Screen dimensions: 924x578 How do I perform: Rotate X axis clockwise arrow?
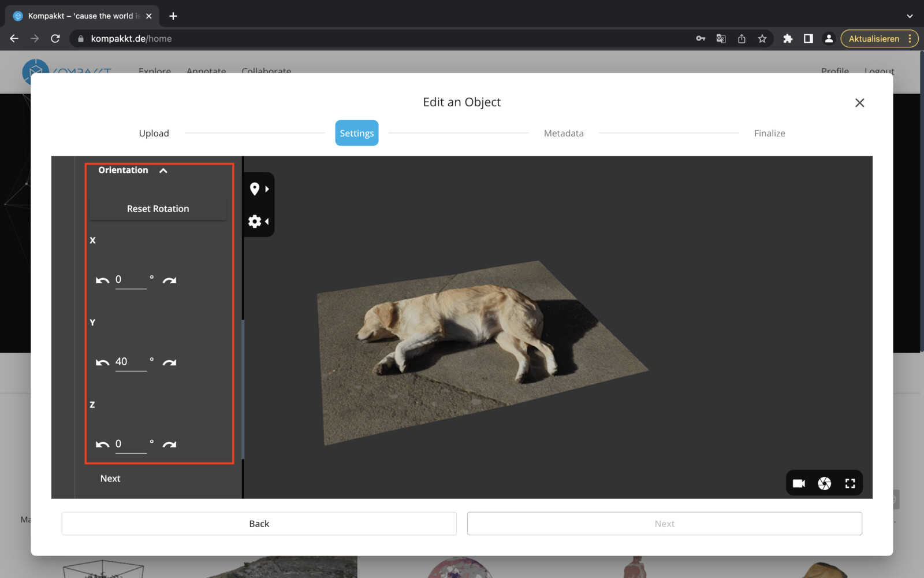169,280
